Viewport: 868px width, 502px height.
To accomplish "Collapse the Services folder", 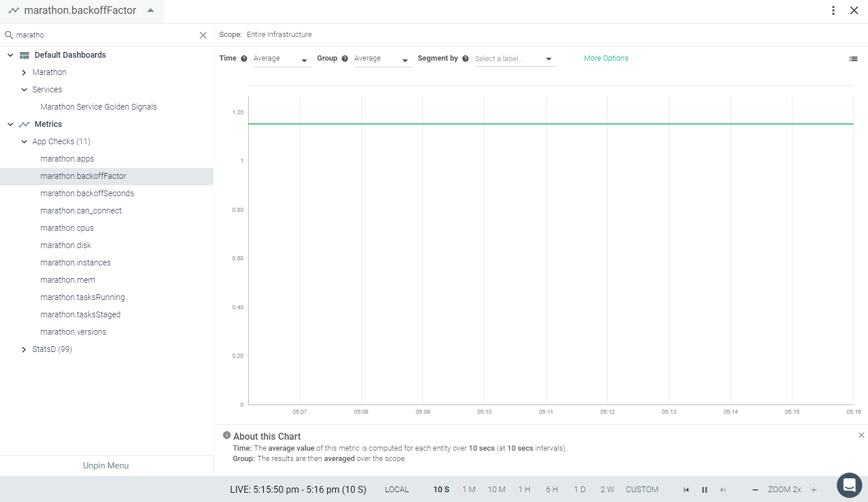I will click(x=24, y=89).
